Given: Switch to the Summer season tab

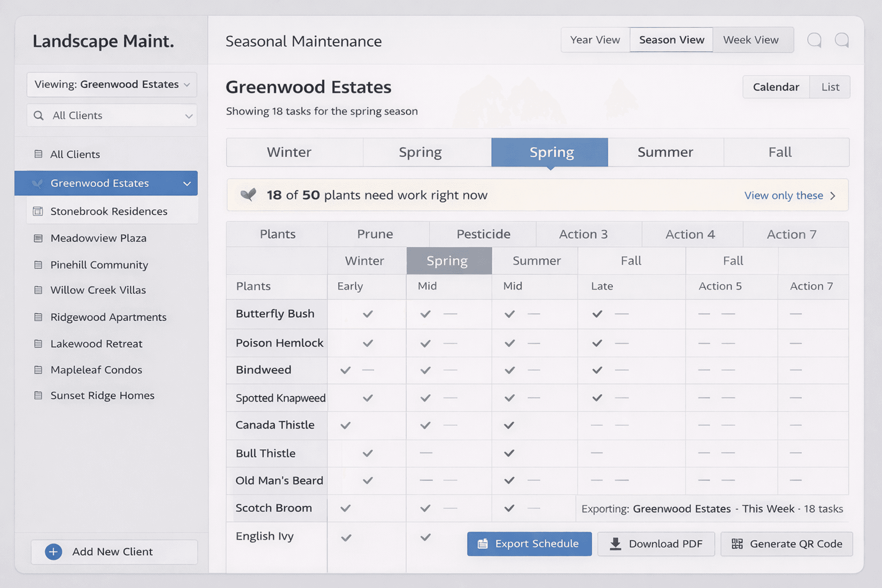Looking at the screenshot, I should pyautogui.click(x=665, y=152).
